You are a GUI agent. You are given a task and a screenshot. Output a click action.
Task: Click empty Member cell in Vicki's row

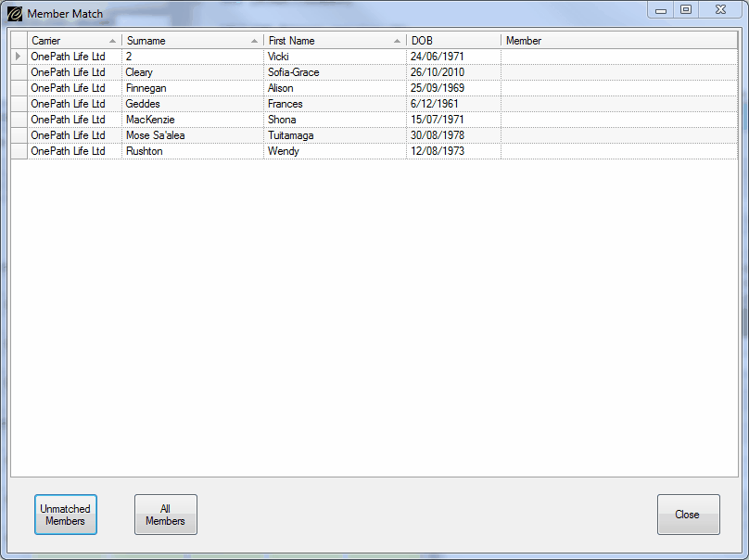[619, 57]
